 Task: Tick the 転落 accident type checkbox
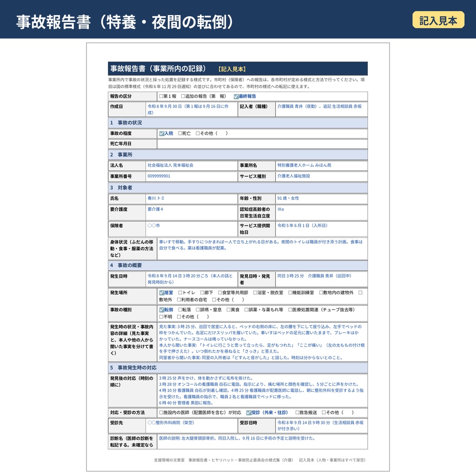pyautogui.click(x=180, y=310)
